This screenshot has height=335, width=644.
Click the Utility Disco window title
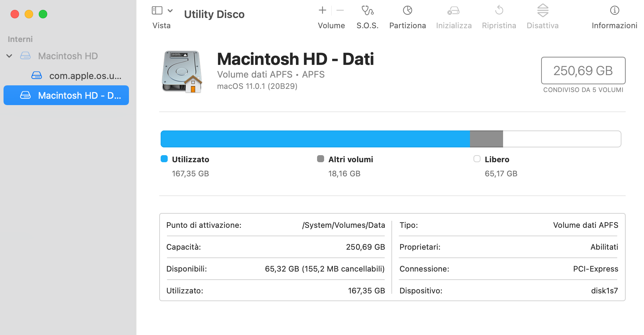pos(214,14)
